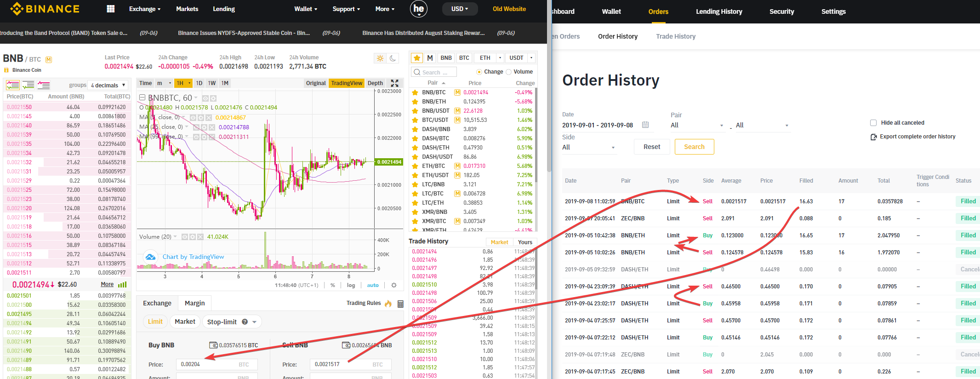Switch to light theme with the sun icon
The image size is (980, 379).
tap(380, 58)
